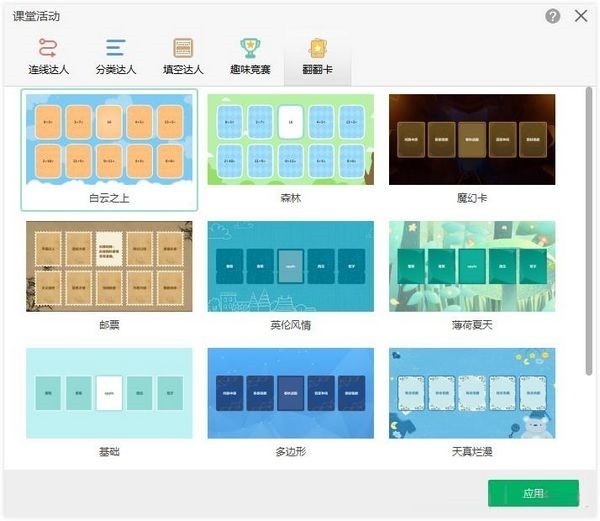Select the 分类达人 icon

click(116, 47)
